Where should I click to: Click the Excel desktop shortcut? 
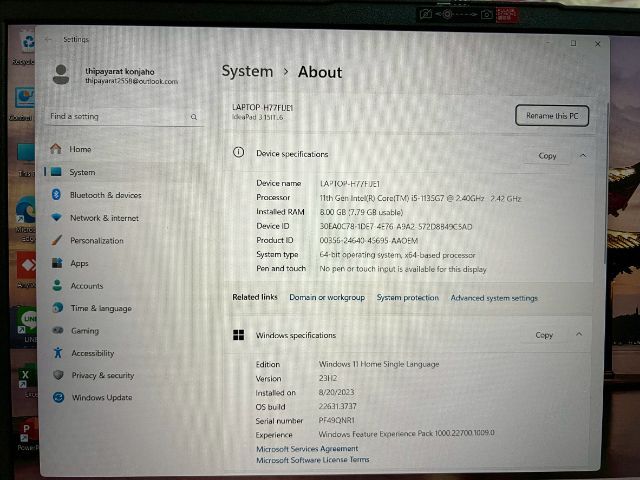coord(28,380)
